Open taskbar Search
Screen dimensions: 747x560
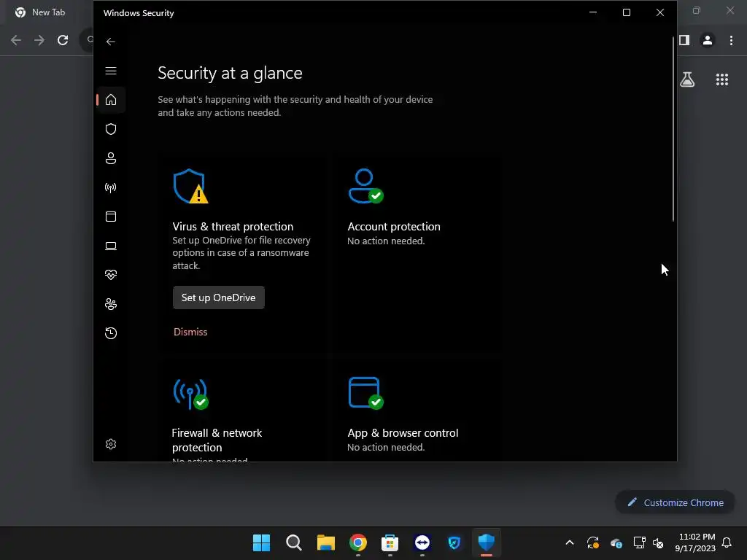tap(293, 542)
